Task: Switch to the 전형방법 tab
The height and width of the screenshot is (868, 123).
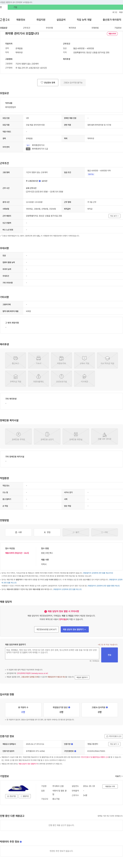Action: (95, 28)
